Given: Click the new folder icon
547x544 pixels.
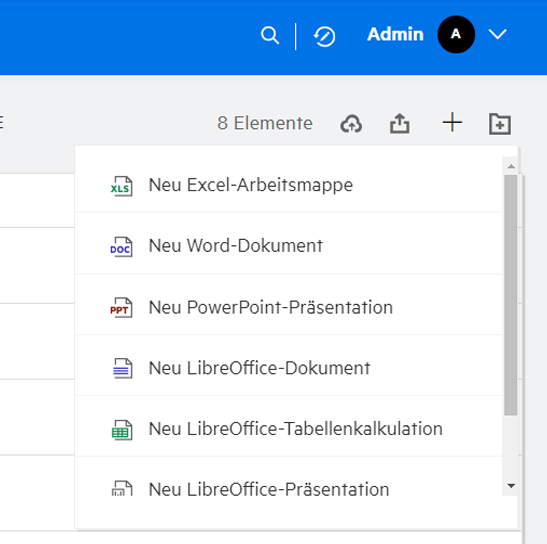Looking at the screenshot, I should (x=500, y=124).
